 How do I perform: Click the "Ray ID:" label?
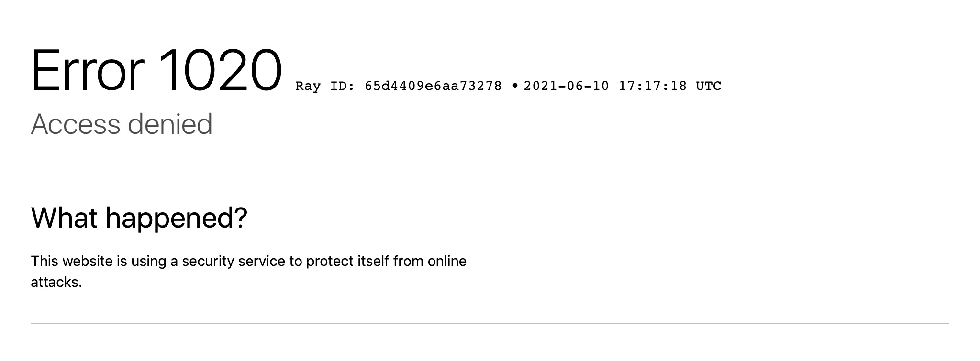325,86
